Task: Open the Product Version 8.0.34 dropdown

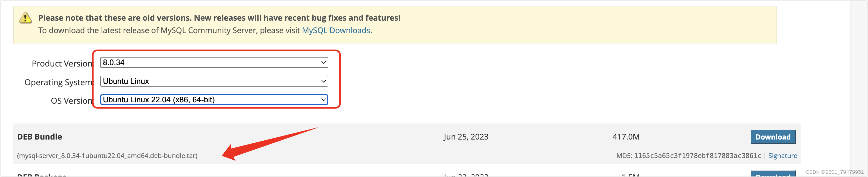Action: (x=214, y=63)
